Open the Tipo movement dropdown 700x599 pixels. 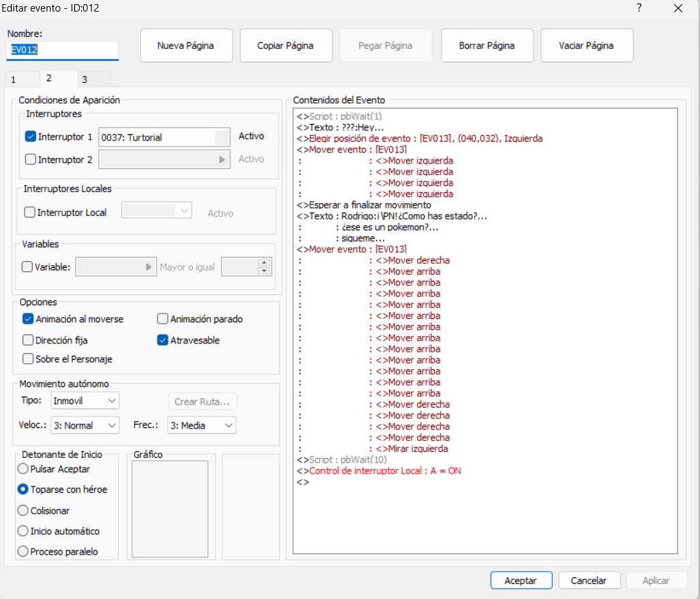click(85, 401)
